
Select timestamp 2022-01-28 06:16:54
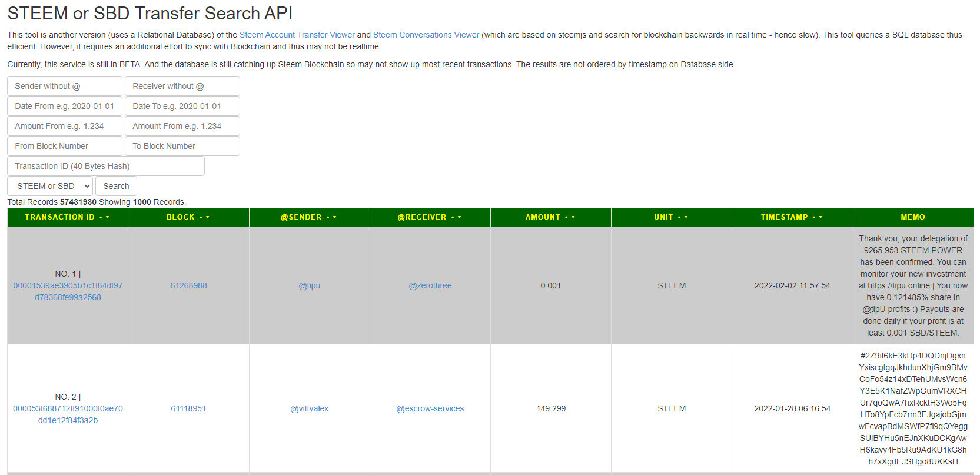pyautogui.click(x=792, y=408)
